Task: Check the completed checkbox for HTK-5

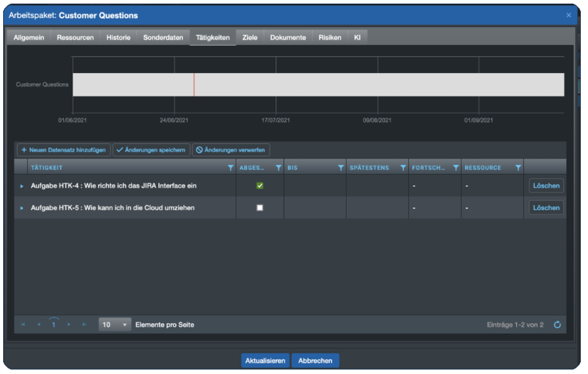Action: pos(260,208)
